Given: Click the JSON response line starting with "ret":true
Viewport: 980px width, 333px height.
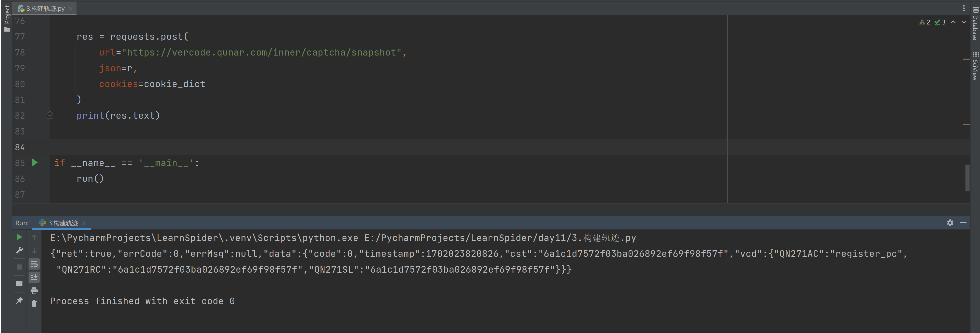Looking at the screenshot, I should pos(479,254).
